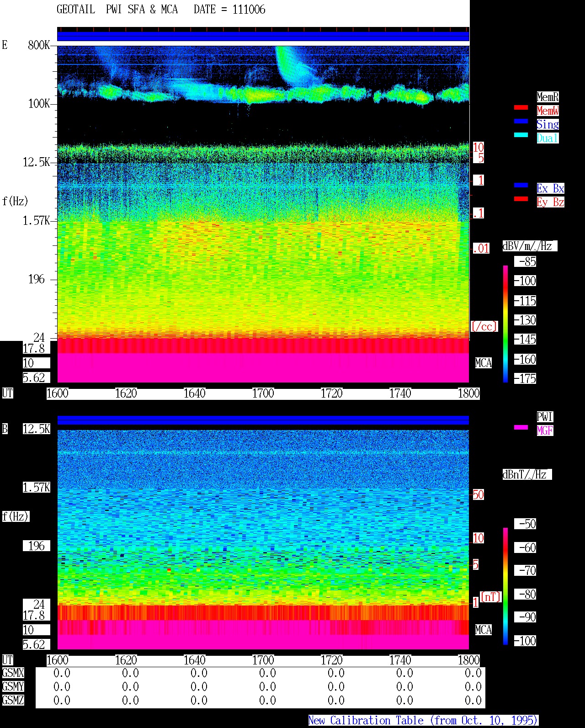
Task: Click the red MemW legend swatch
Action: coord(521,108)
